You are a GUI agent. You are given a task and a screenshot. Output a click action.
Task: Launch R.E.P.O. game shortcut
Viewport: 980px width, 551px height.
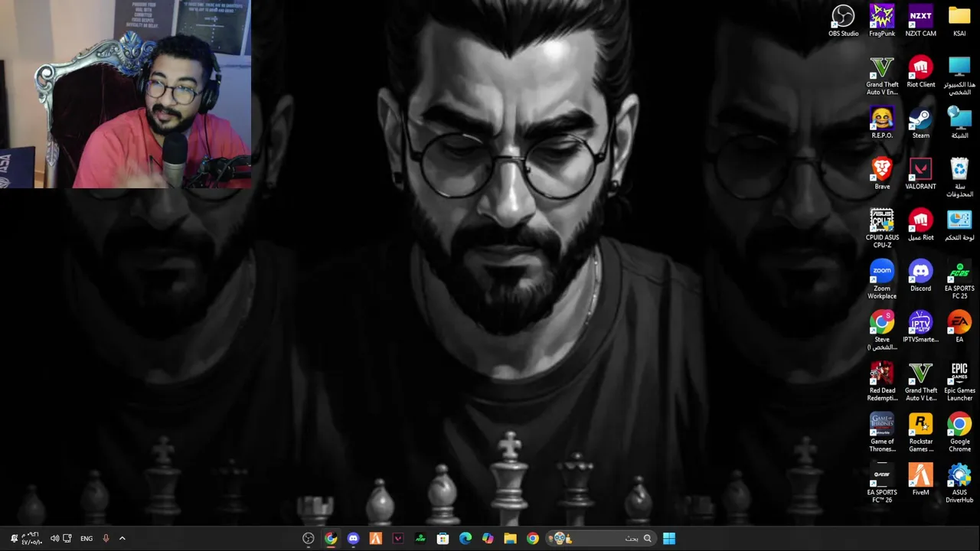tap(882, 122)
